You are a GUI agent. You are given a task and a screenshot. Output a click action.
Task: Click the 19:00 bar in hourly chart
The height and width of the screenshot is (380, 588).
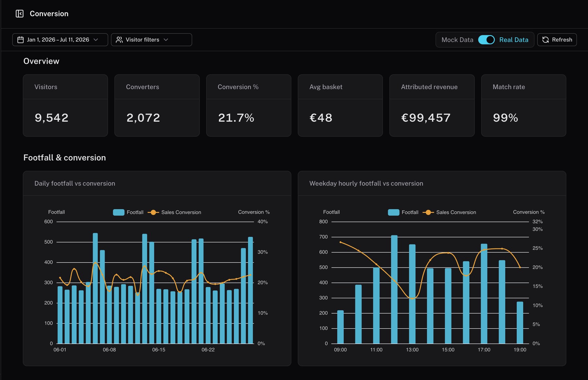click(520, 322)
